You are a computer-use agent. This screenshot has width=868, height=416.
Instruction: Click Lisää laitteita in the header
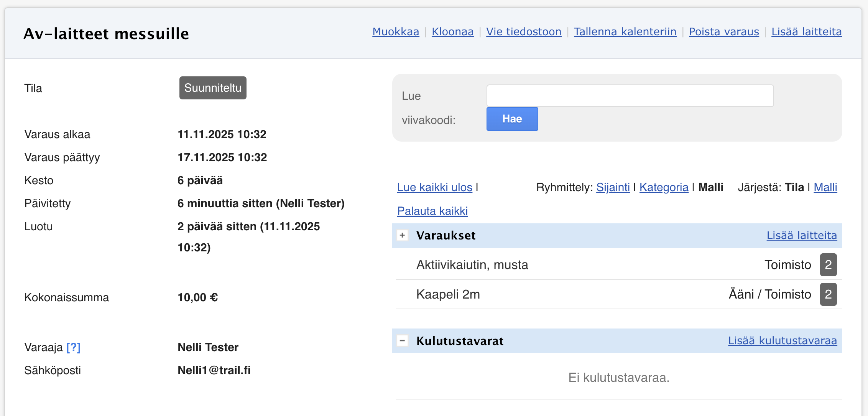806,31
